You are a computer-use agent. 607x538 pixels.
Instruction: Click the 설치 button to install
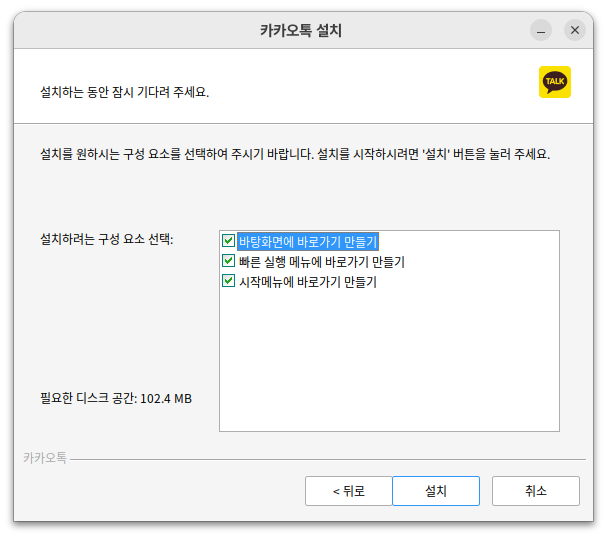436,491
